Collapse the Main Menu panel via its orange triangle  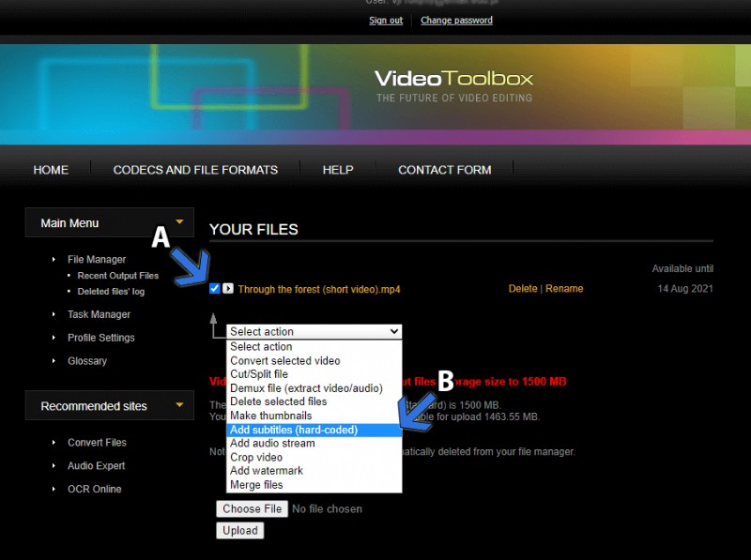click(177, 222)
